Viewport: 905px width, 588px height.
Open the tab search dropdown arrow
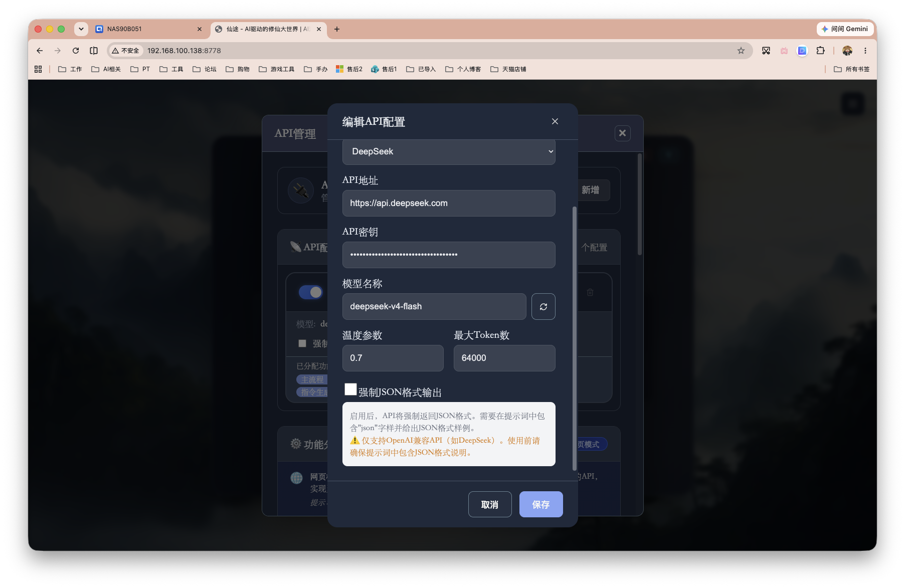[x=81, y=29]
